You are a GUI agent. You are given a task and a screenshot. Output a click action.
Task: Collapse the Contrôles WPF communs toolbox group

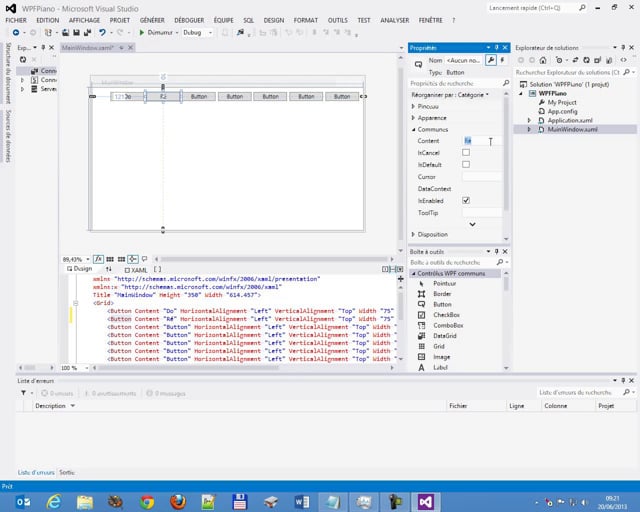point(413,274)
